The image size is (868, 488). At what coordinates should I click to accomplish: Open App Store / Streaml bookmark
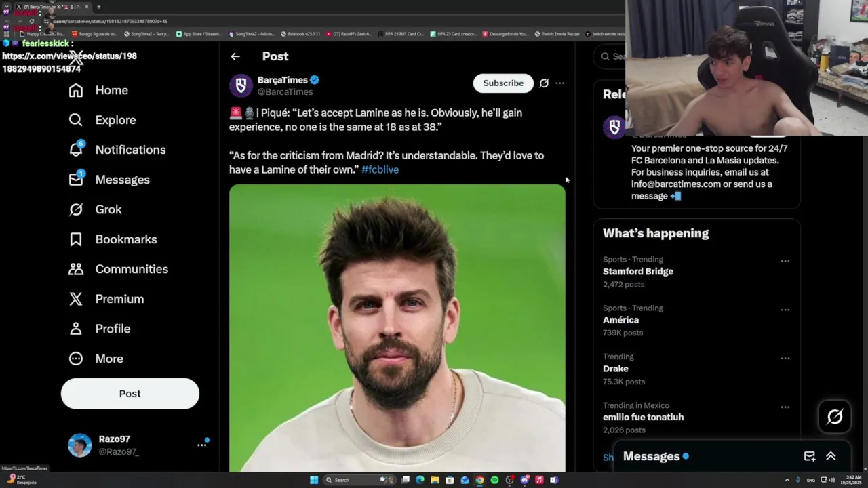click(199, 34)
